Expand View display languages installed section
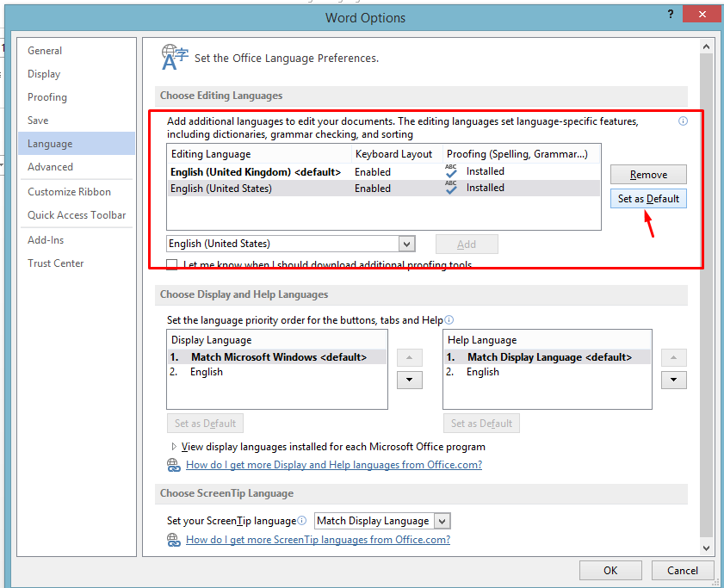 pos(174,447)
